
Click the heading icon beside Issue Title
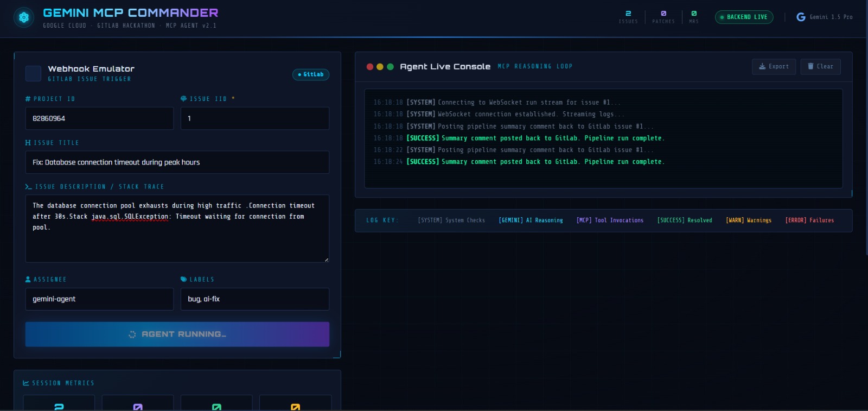pos(28,143)
